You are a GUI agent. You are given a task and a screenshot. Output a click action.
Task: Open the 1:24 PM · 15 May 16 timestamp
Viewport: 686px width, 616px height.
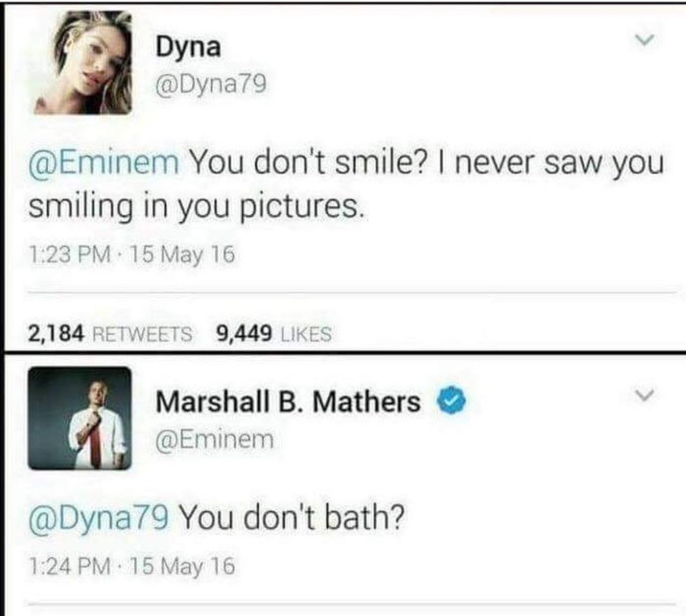[x=131, y=566]
